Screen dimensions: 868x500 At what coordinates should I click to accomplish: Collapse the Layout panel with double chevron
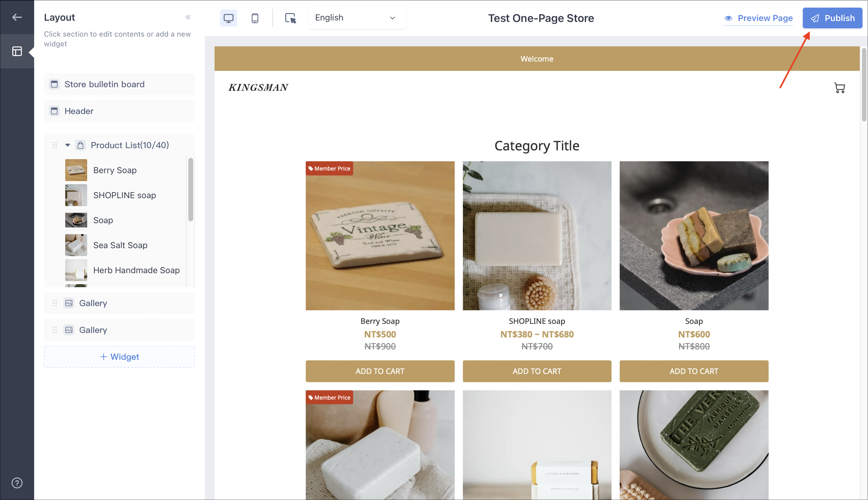click(188, 17)
